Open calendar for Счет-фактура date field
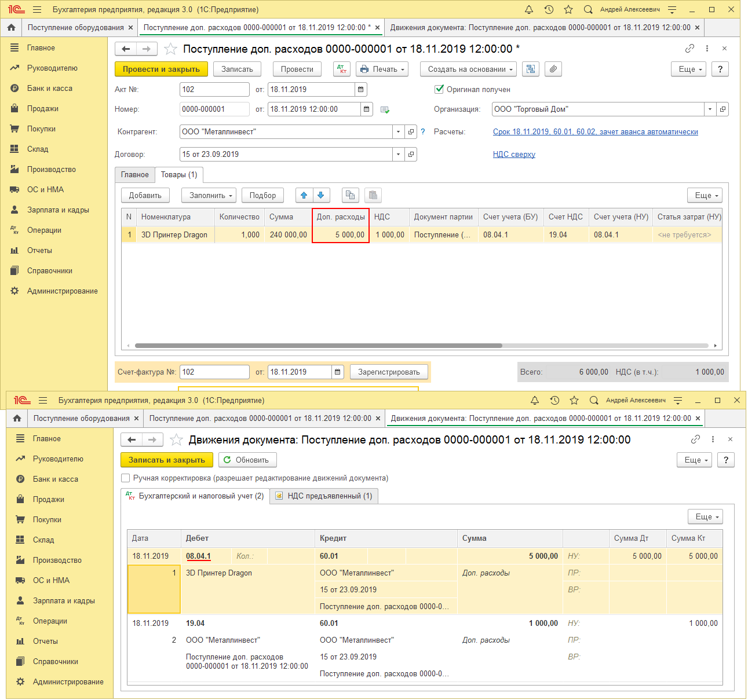 (x=338, y=372)
